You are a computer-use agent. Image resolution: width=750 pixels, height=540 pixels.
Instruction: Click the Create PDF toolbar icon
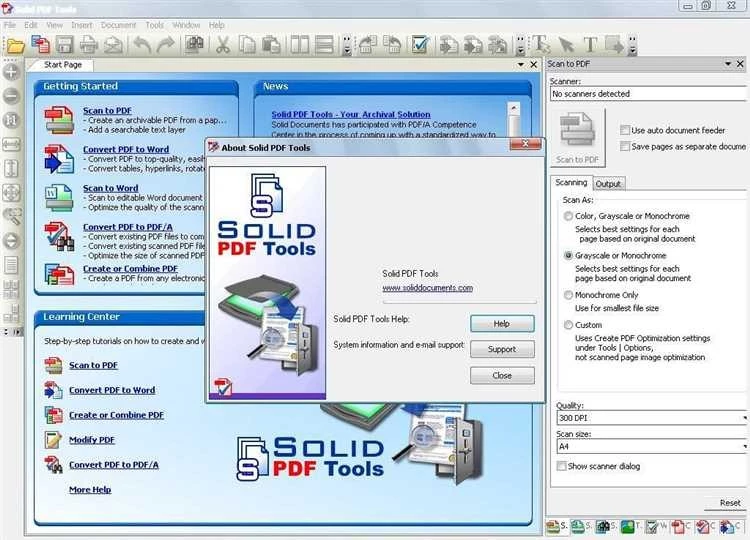pos(41,45)
